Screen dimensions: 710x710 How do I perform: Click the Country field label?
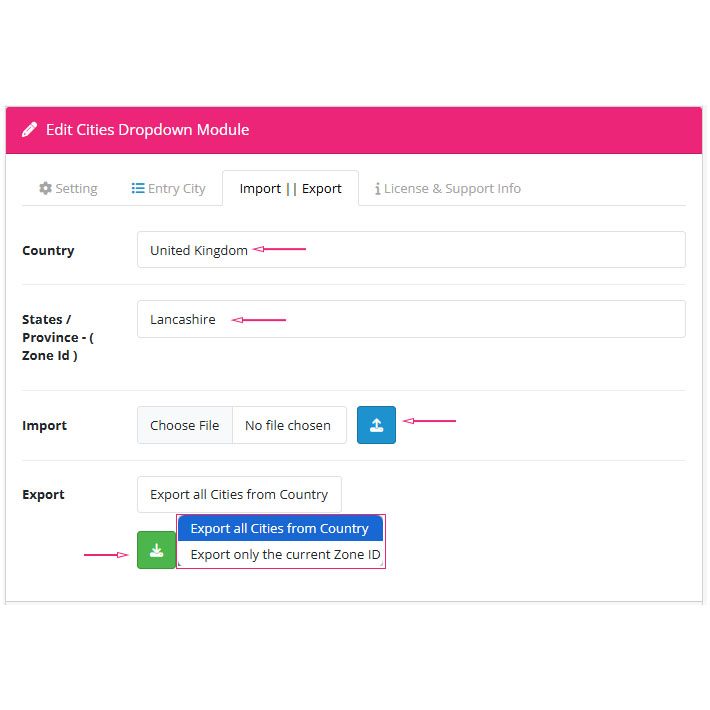(x=48, y=250)
